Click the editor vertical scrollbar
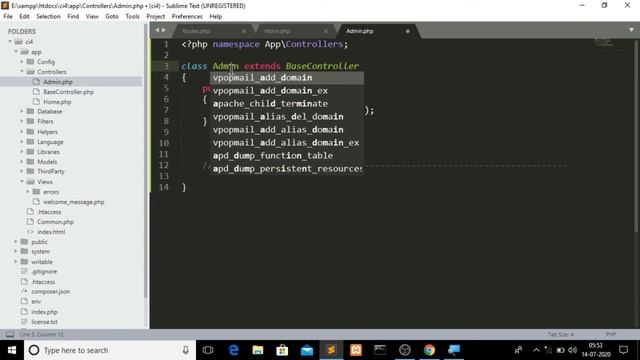Image resolution: width=640 pixels, height=360 pixels. (637, 135)
